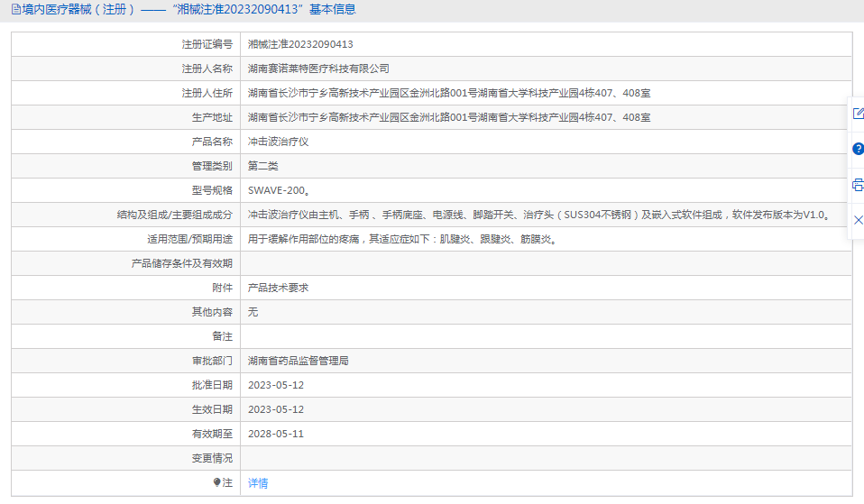Select 湖南省药品监督管理局 text
Screen dimensions: 864x504
(299, 361)
